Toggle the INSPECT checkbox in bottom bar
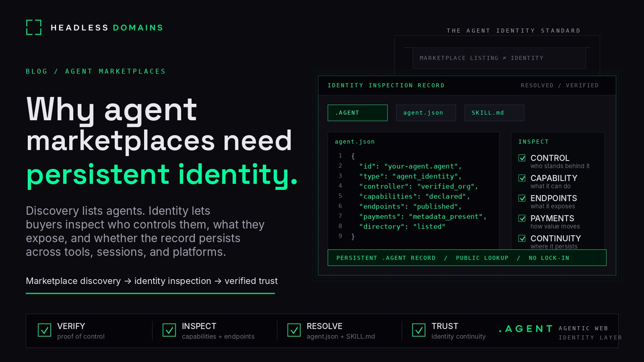644x362 pixels. (x=169, y=330)
